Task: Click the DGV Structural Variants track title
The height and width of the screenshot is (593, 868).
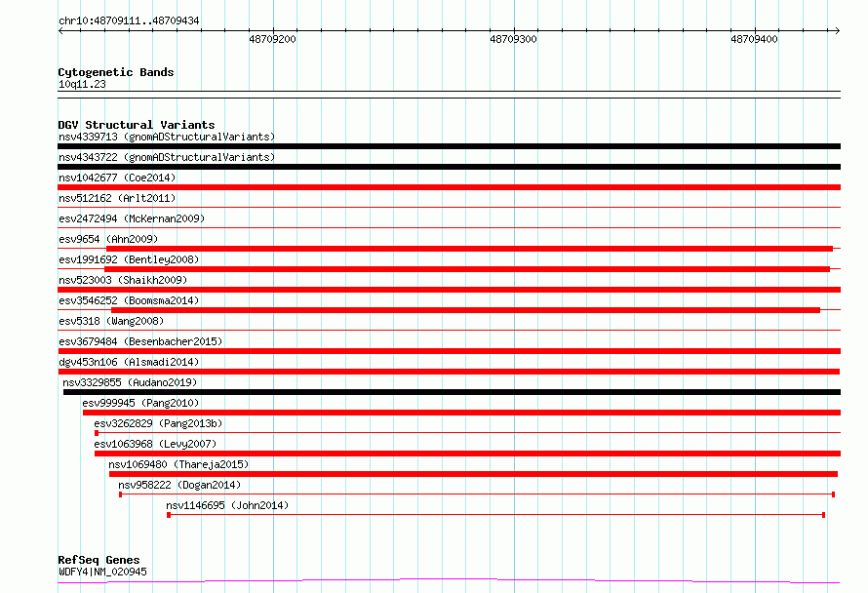Action: tap(137, 125)
